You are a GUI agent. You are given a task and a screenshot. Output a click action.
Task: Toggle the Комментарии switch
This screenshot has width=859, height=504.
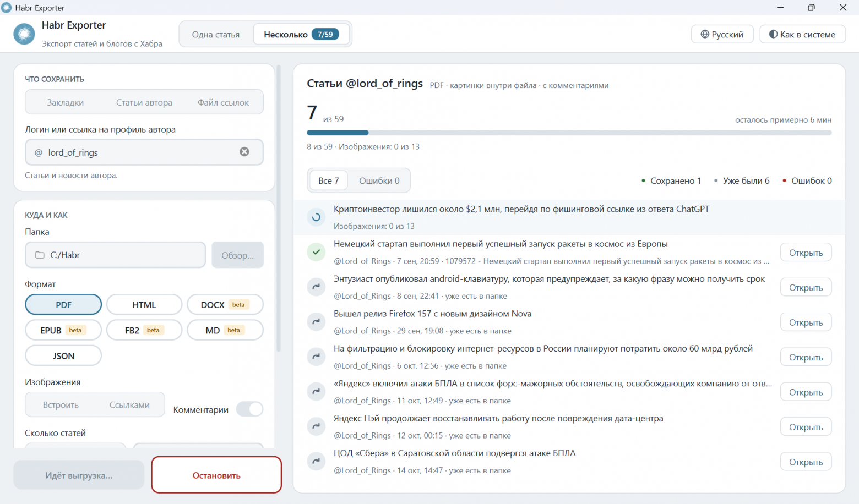pyautogui.click(x=249, y=409)
